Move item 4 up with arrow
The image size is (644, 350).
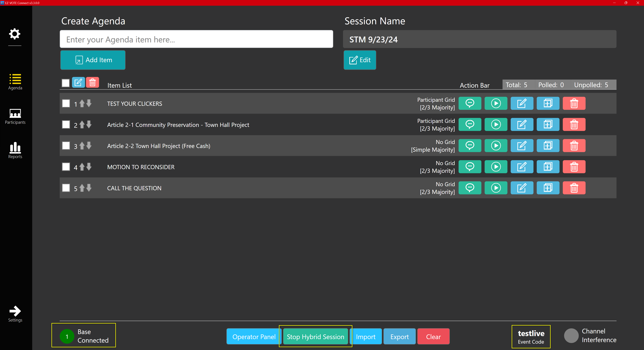[82, 167]
